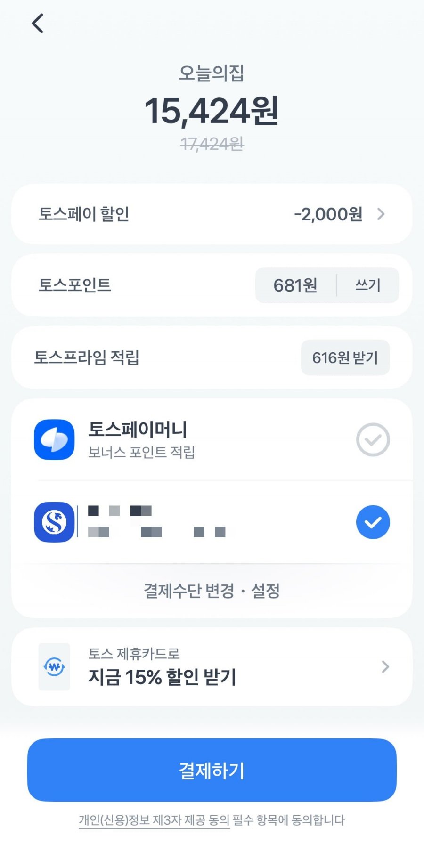Tap the 616원 받기 button
Image resolution: width=424 pixels, height=868 pixels.
point(345,357)
